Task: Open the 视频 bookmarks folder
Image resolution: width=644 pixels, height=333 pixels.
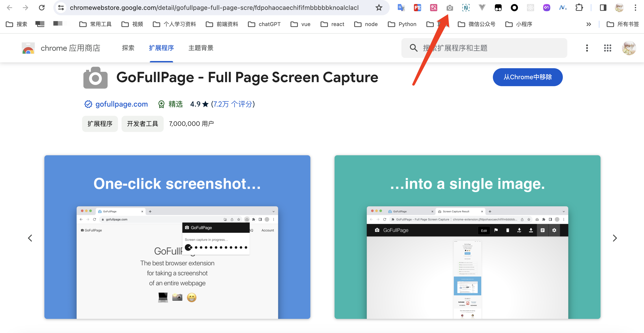Action: [x=132, y=24]
